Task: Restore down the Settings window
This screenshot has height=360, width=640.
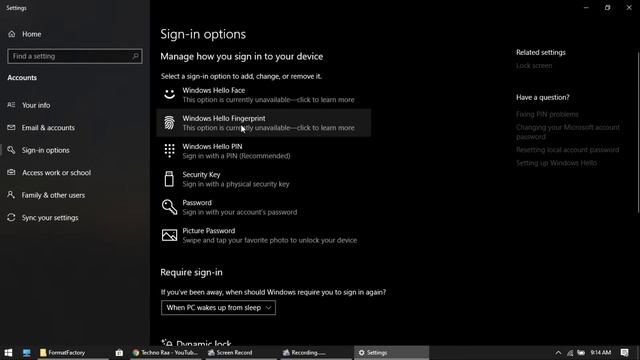Action: [x=607, y=7]
